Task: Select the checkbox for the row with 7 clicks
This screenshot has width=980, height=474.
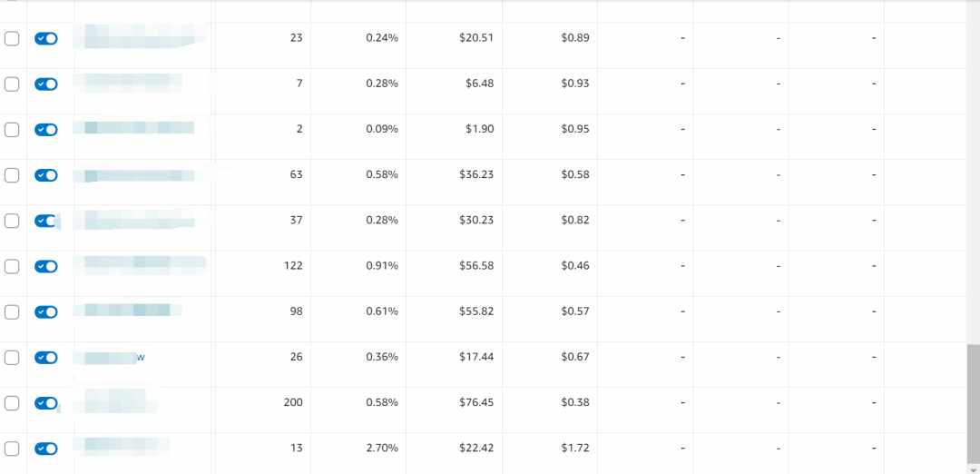Action: click(12, 84)
